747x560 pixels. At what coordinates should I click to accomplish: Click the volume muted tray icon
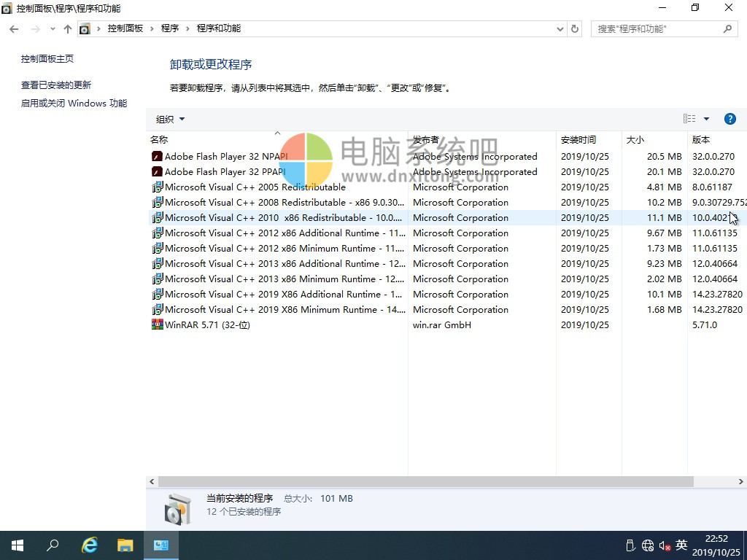[x=665, y=545]
